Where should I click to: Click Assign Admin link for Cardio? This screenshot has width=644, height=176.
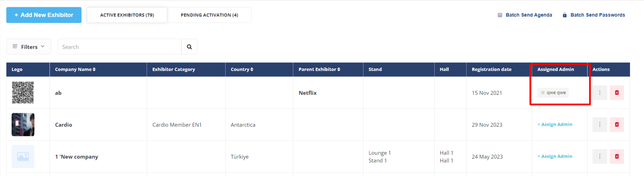click(x=555, y=124)
